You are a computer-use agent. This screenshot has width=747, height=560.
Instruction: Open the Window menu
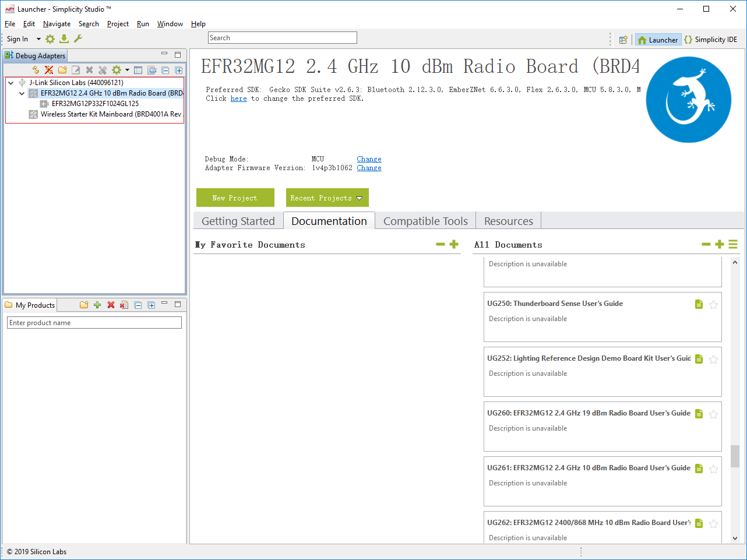(x=170, y=24)
